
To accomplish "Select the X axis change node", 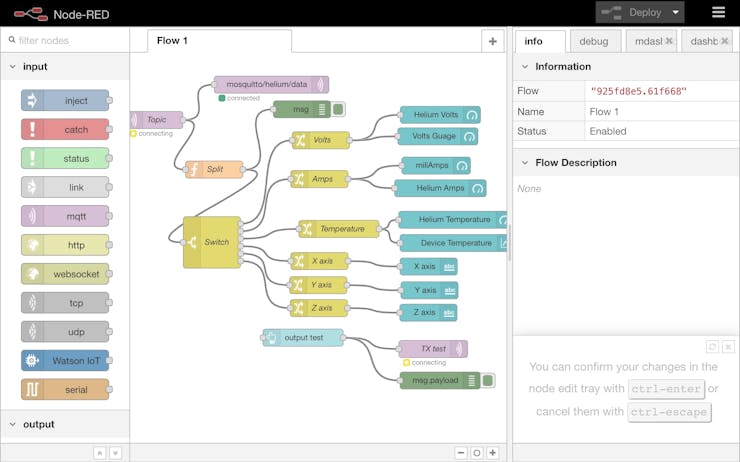I will [x=320, y=260].
